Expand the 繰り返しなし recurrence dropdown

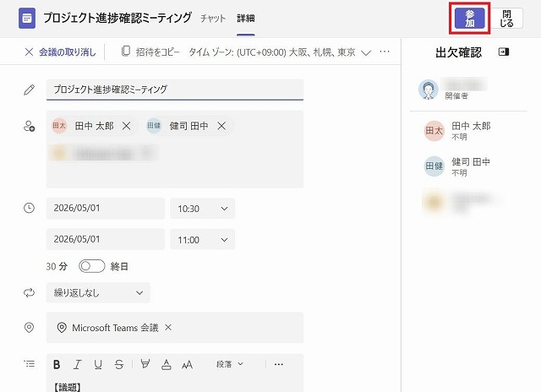tap(98, 293)
